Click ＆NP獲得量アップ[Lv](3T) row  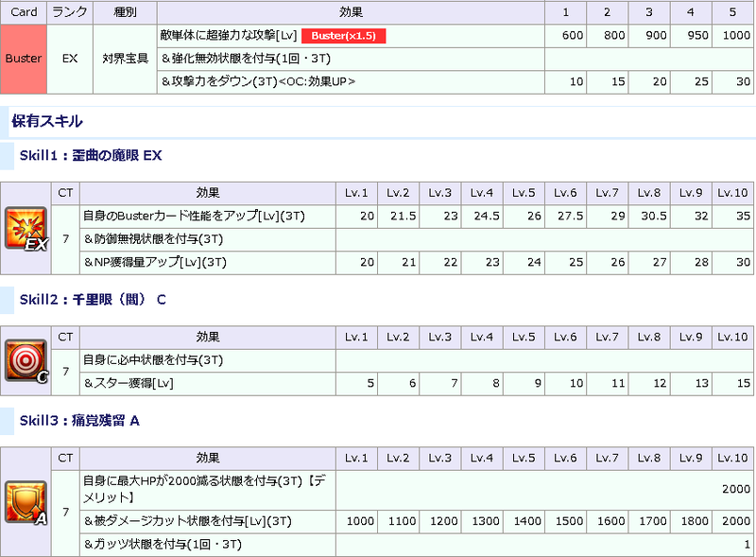pos(208,263)
